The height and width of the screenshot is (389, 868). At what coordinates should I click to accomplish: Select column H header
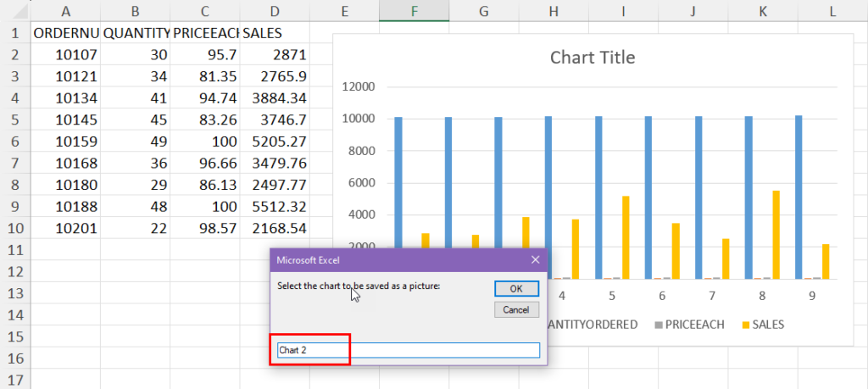554,11
